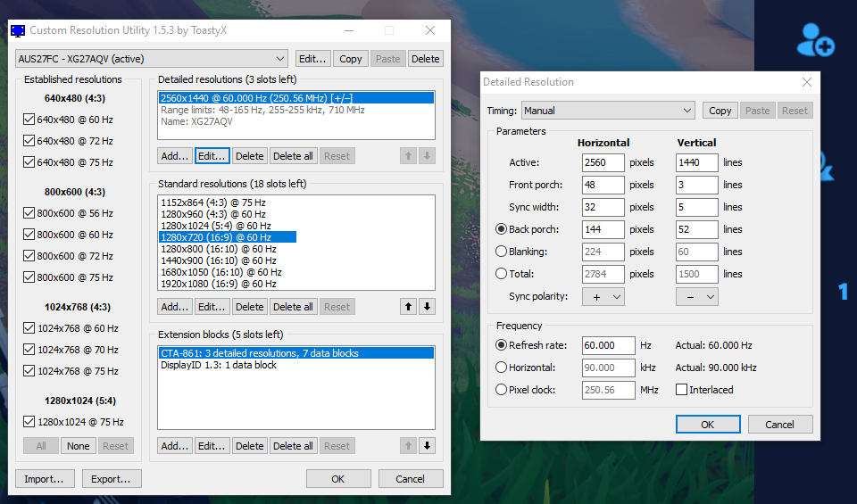The height and width of the screenshot is (504, 857).
Task: Open the Timing dropdown
Action: click(608, 111)
